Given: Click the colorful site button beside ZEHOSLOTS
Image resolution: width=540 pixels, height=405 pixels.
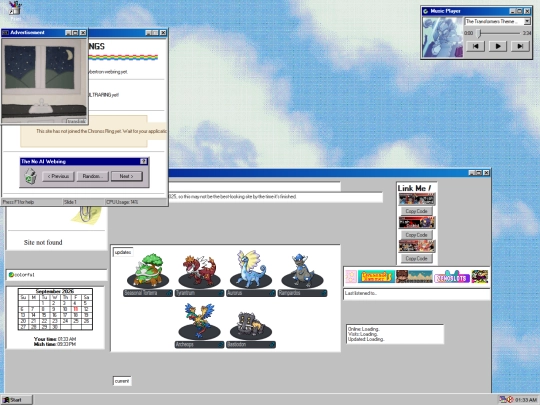Looking at the screenshot, I should pos(480,277).
